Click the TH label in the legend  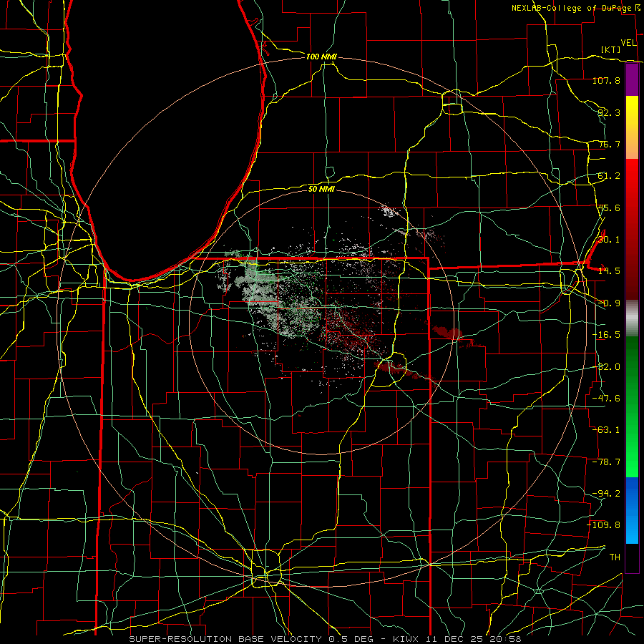click(x=615, y=557)
